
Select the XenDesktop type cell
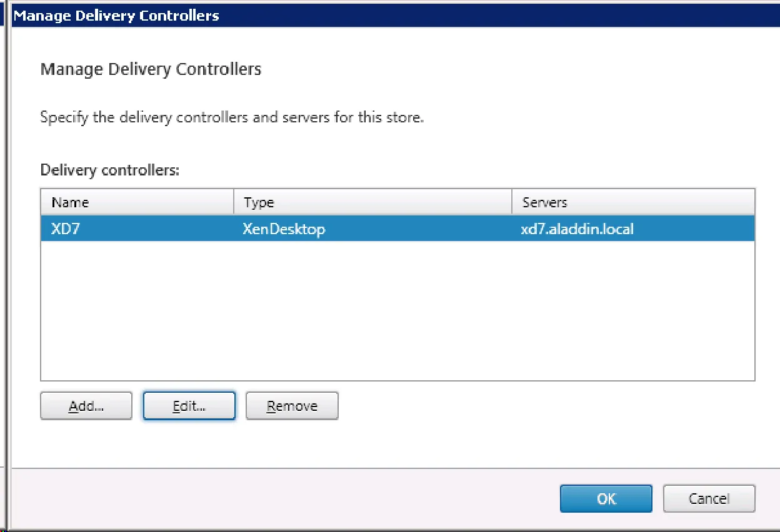(284, 229)
